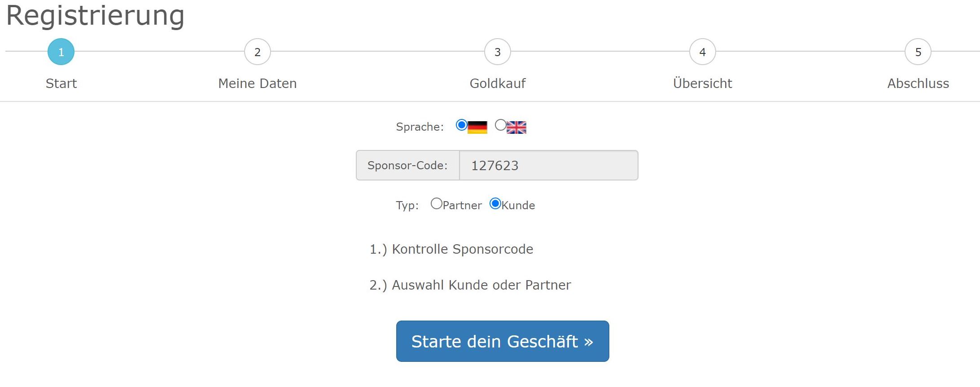Choose the Partner radio button
The height and width of the screenshot is (387, 980).
click(436, 204)
